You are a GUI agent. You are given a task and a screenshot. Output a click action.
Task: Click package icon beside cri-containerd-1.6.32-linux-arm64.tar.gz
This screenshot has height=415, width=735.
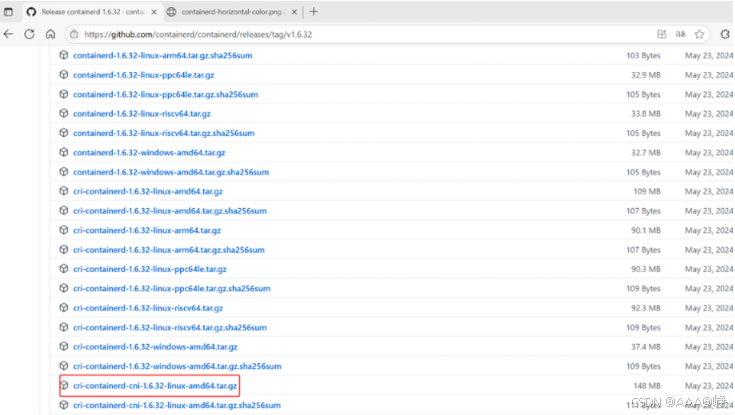tap(64, 230)
